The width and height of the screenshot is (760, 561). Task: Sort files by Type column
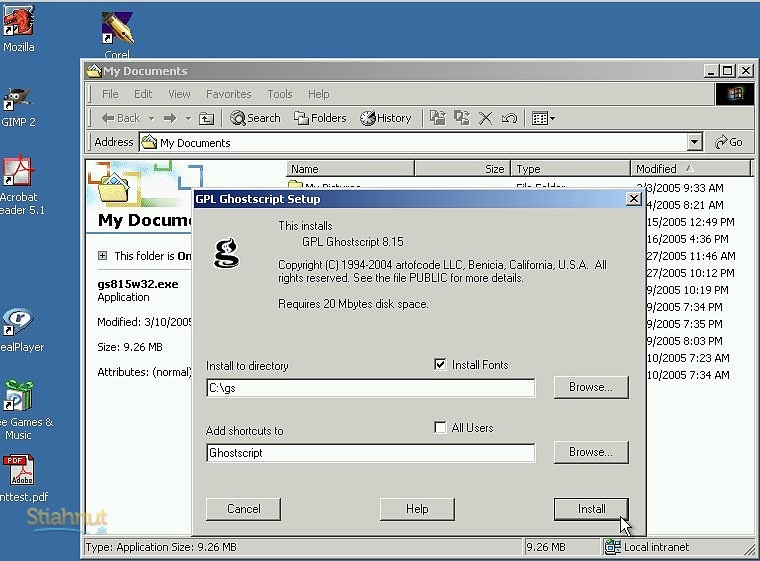[570, 169]
